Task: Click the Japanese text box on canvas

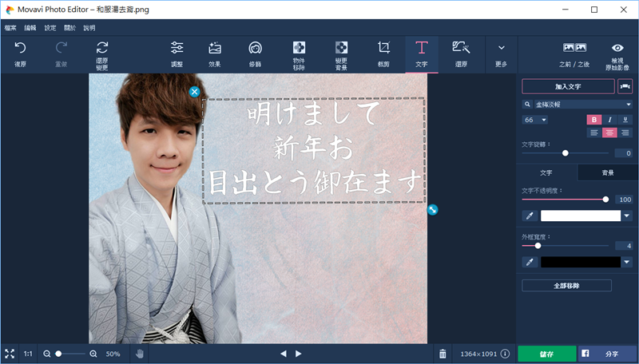Action: pos(314,150)
